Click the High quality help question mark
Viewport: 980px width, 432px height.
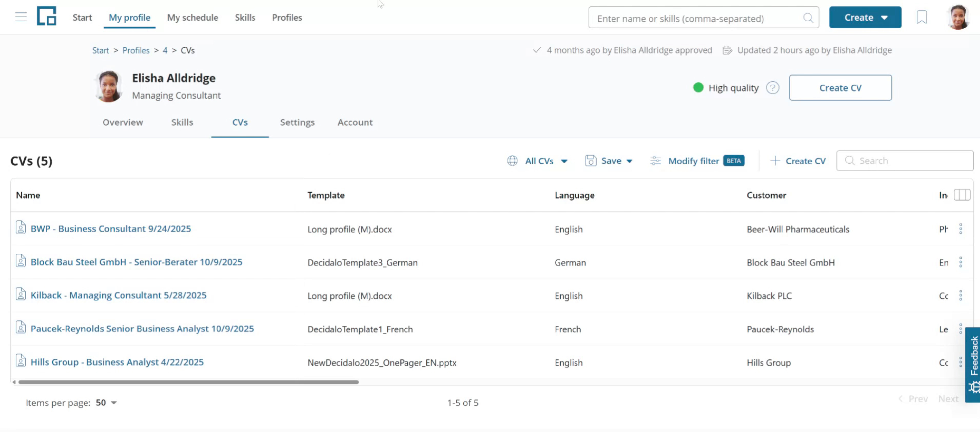pos(772,88)
